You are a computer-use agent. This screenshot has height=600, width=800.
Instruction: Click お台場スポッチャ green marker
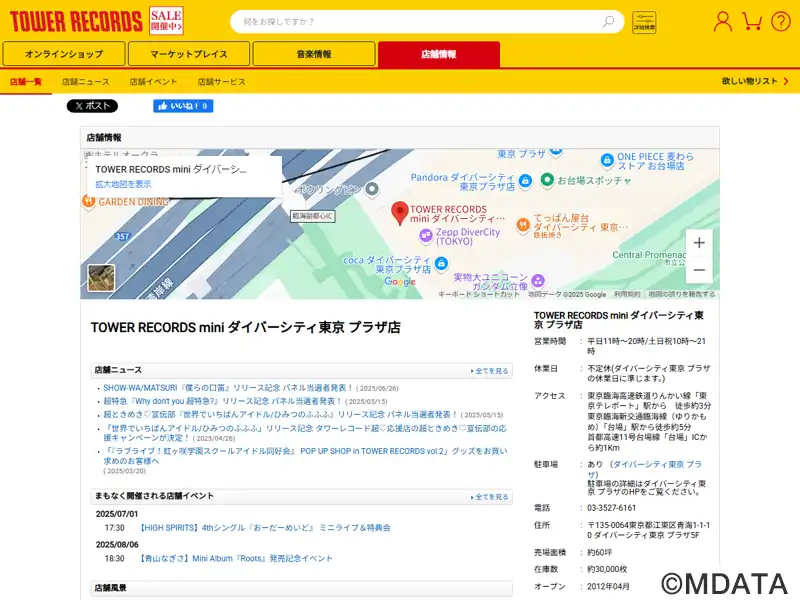(x=547, y=180)
